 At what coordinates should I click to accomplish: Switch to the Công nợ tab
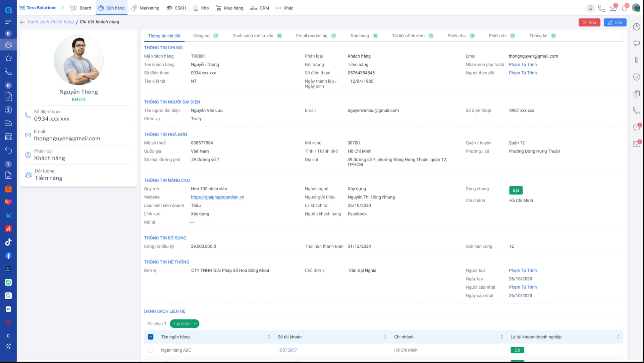pyautogui.click(x=201, y=36)
